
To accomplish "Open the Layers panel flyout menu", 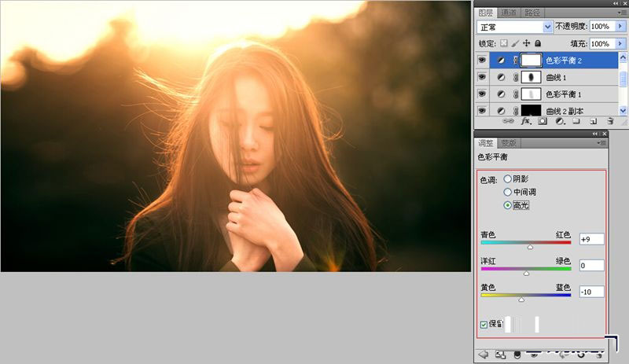I will (x=623, y=13).
